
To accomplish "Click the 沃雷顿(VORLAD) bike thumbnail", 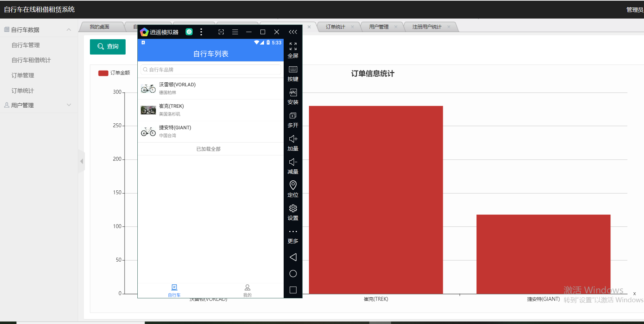I will tap(148, 88).
